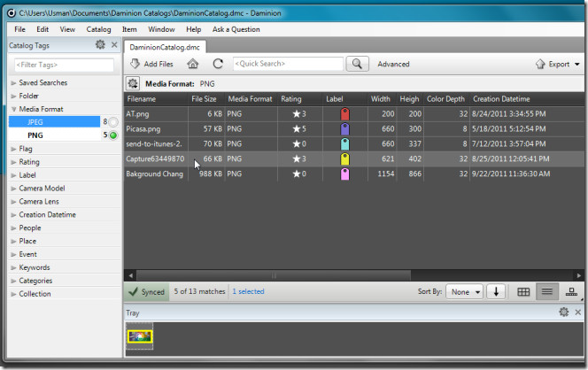
Task: Switch to thumbnail grid view
Action: (x=523, y=291)
